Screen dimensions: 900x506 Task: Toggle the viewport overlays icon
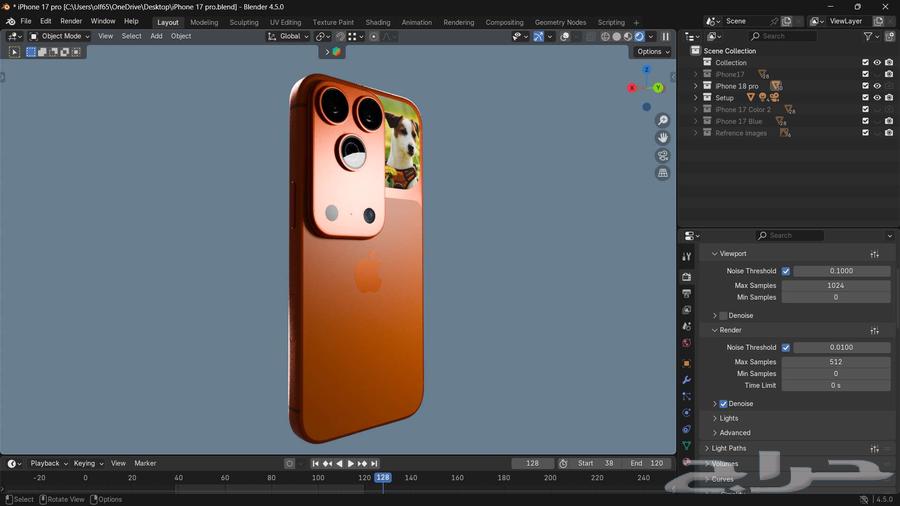pos(565,36)
